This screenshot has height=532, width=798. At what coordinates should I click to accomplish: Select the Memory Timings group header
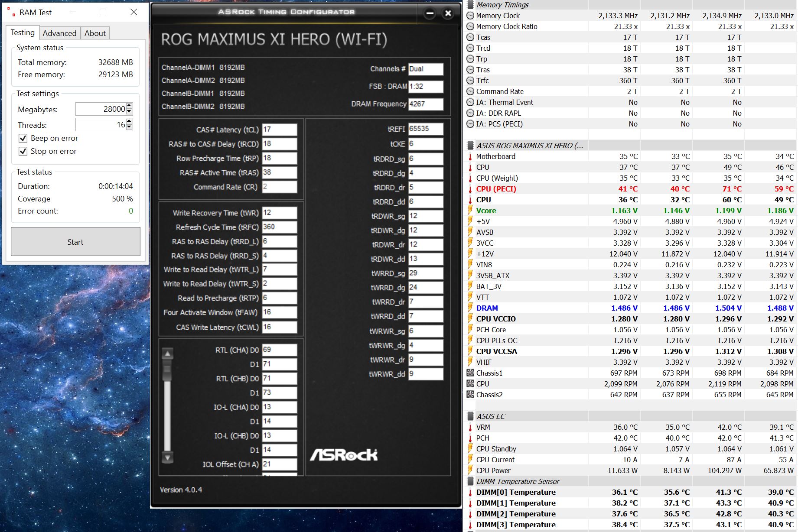[631, 5]
